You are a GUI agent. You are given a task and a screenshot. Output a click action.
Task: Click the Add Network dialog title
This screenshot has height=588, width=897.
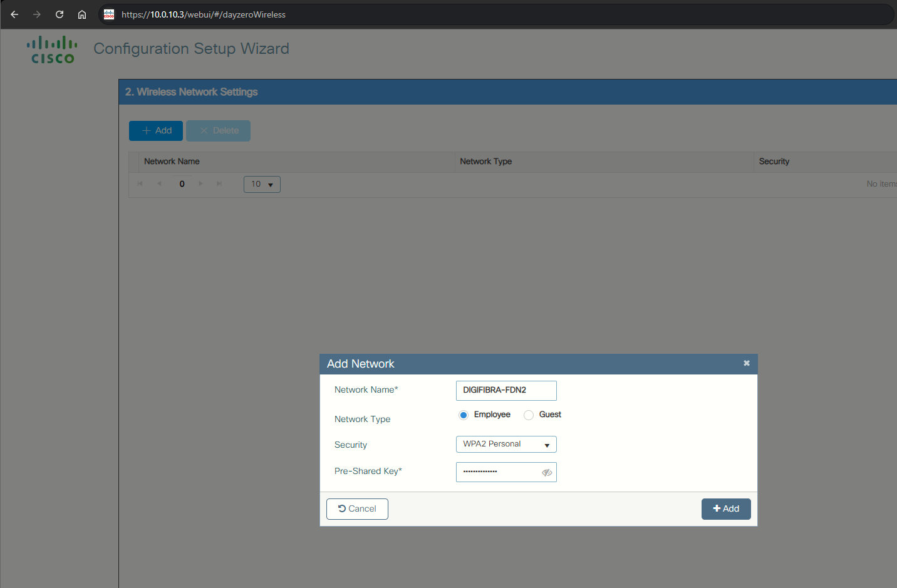[361, 364]
